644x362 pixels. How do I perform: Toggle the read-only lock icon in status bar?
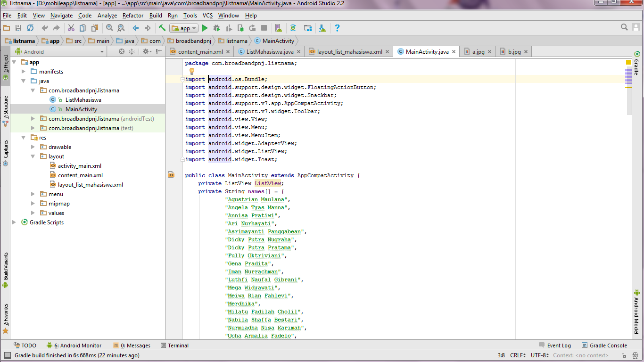[x=623, y=355]
